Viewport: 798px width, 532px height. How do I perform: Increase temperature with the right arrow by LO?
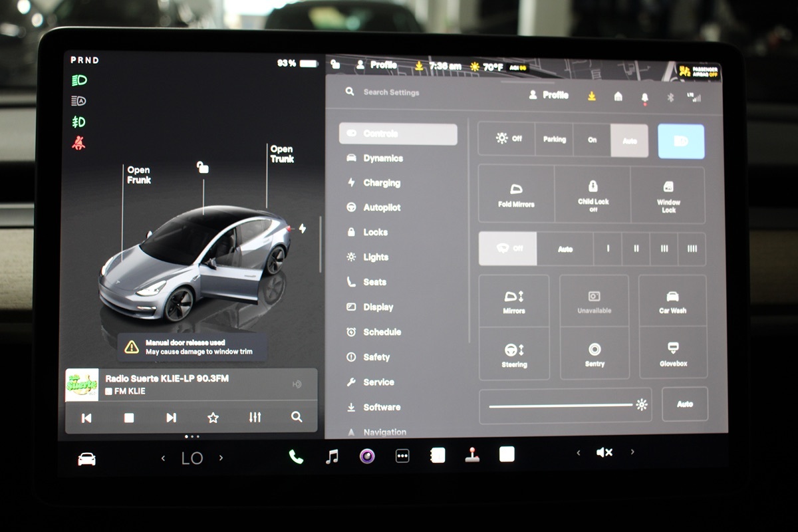[x=221, y=458]
